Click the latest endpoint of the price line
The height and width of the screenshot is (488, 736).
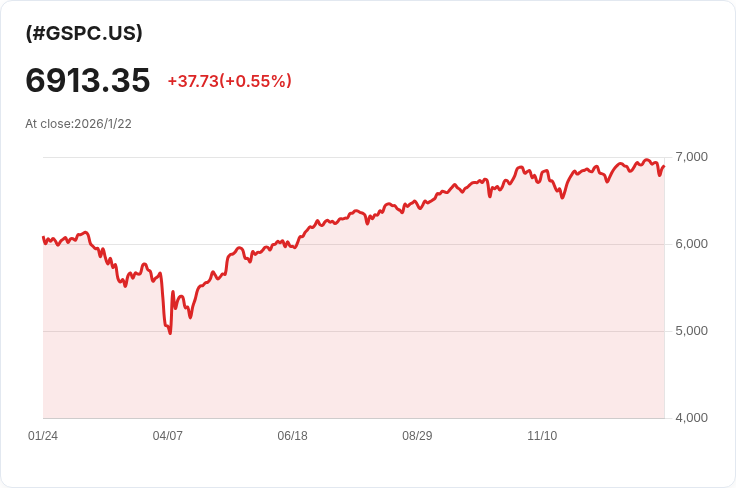[x=663, y=166]
